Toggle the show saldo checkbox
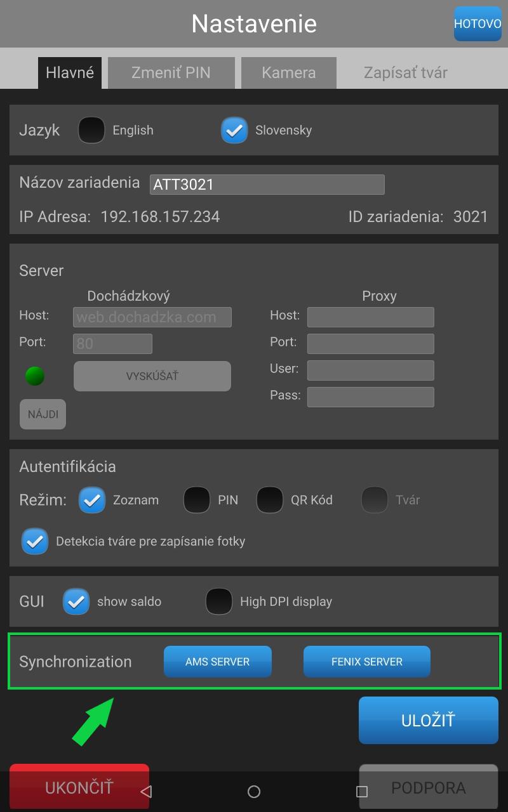The height and width of the screenshot is (812, 508). (76, 601)
